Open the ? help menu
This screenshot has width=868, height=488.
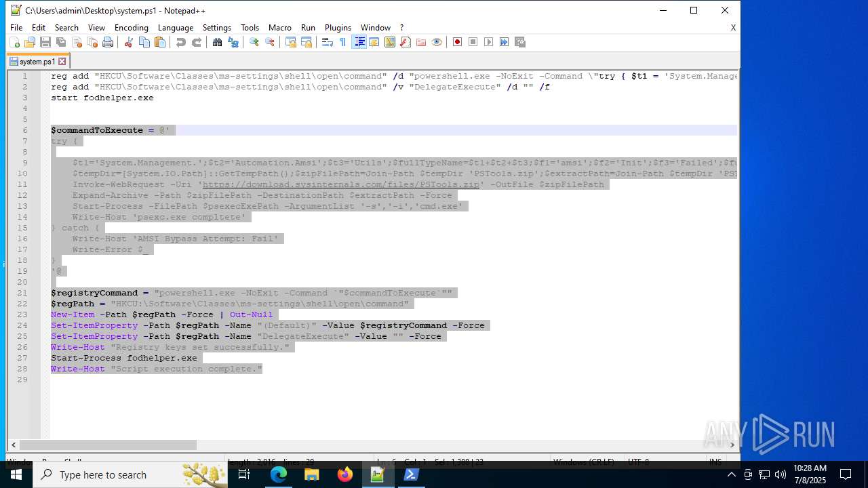(402, 28)
